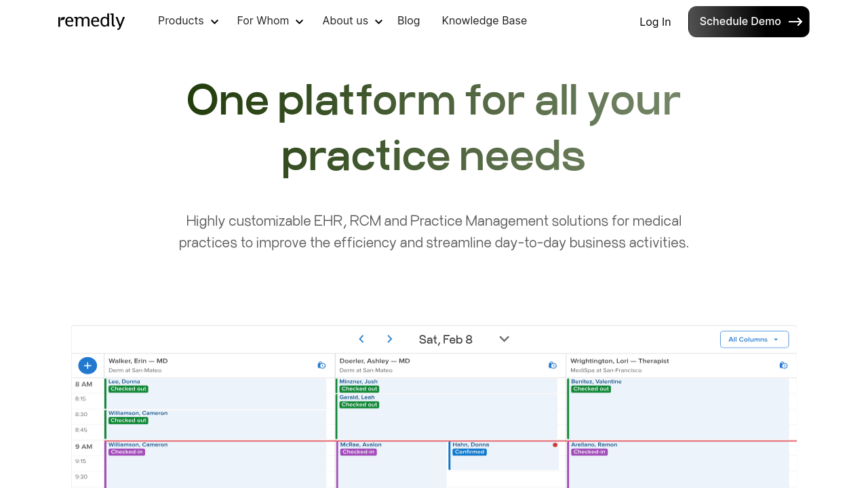868x488 pixels.
Task: Click the blue add appointment plus icon
Action: click(87, 365)
